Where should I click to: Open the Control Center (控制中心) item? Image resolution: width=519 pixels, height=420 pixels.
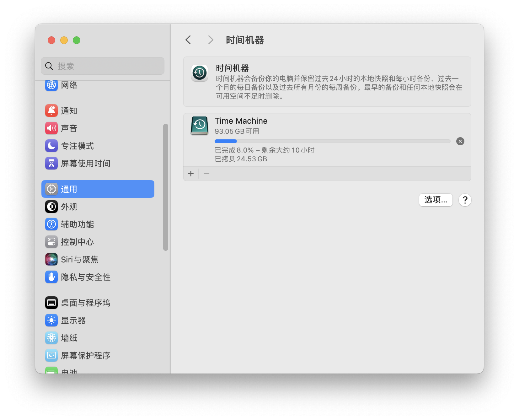[77, 242]
